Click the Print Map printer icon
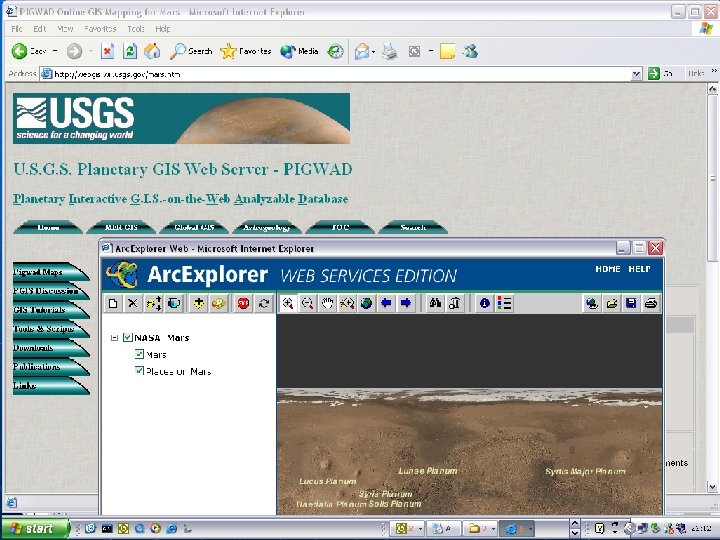This screenshot has height=540, width=720. point(651,303)
